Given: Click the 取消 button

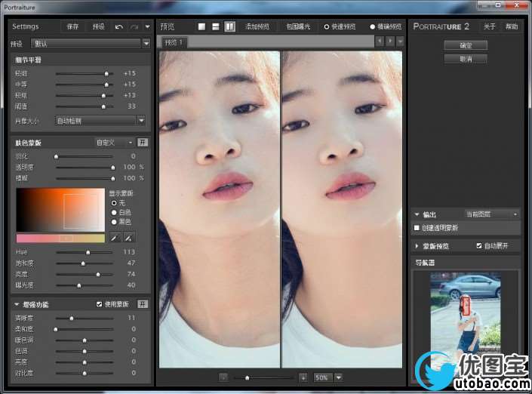Looking at the screenshot, I should coord(465,58).
